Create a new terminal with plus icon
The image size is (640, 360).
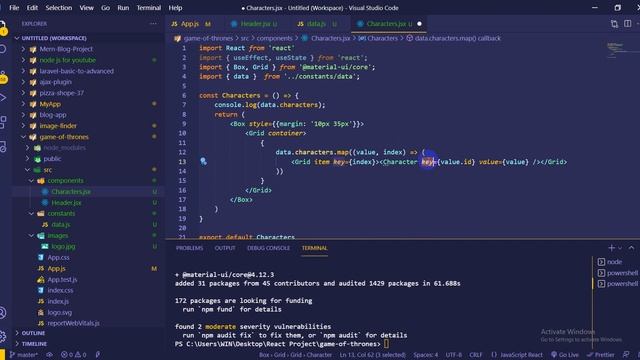[x=611, y=248]
